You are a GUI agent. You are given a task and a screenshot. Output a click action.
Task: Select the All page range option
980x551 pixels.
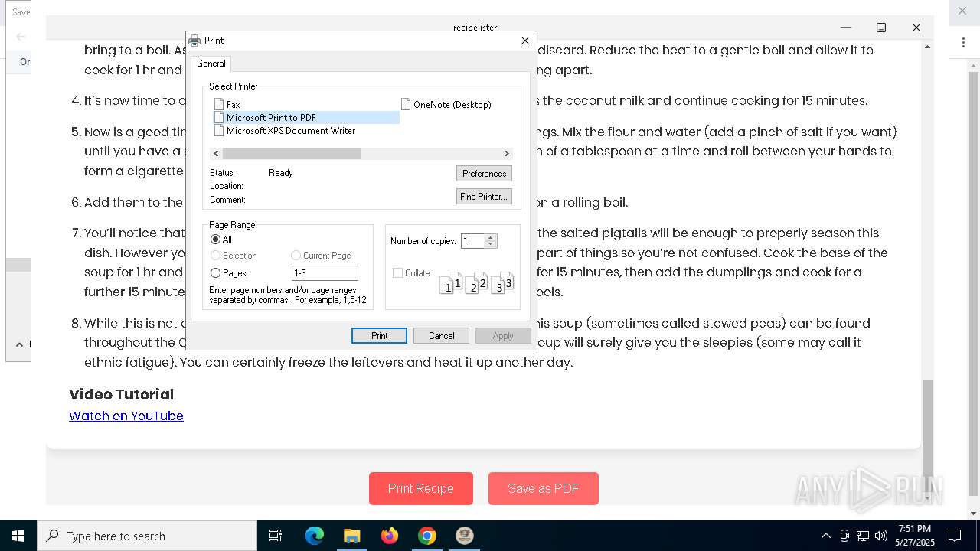point(221,240)
